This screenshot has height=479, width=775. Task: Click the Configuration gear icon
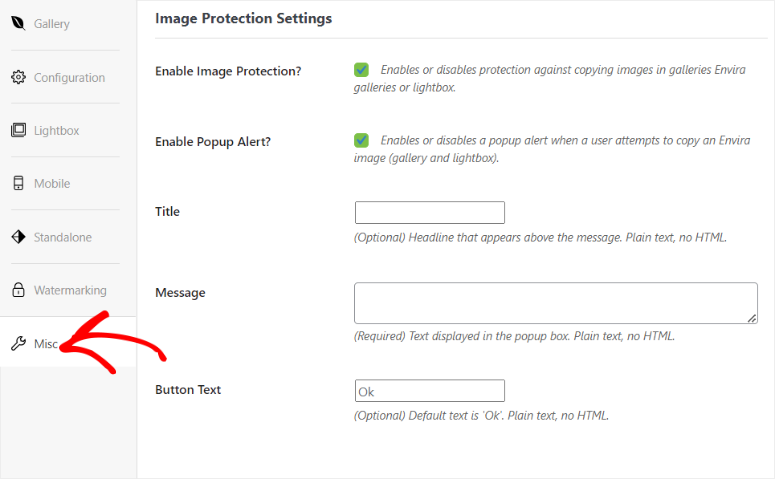click(x=18, y=77)
